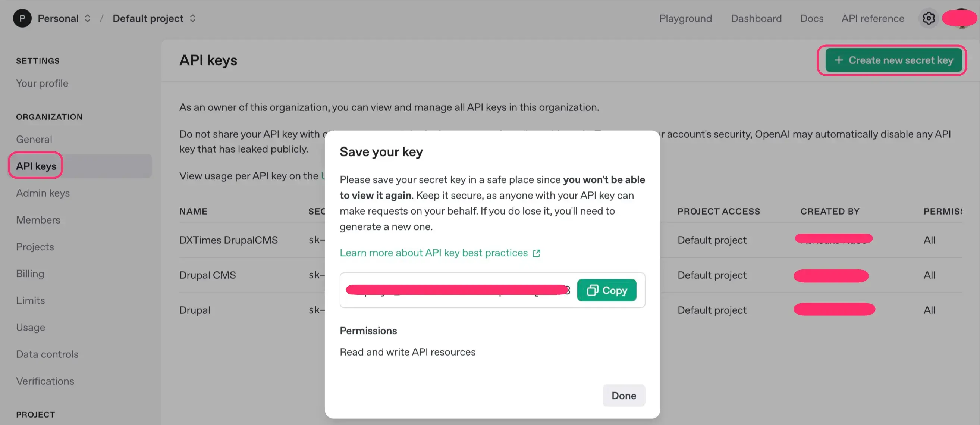Click the user profile avatar
This screenshot has height=425, width=980.
(960, 18)
